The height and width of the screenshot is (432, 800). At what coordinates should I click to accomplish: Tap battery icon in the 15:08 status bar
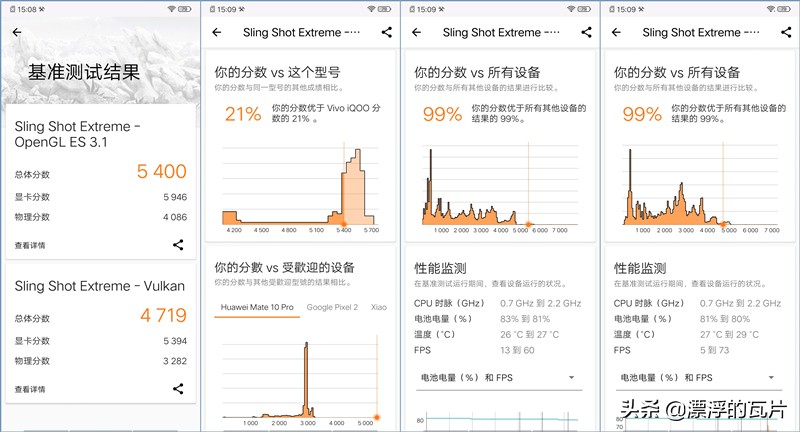(184, 9)
